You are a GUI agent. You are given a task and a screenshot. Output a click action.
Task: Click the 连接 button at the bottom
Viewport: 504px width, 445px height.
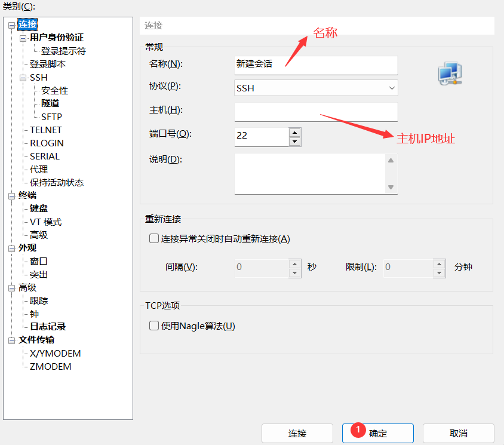click(x=297, y=434)
